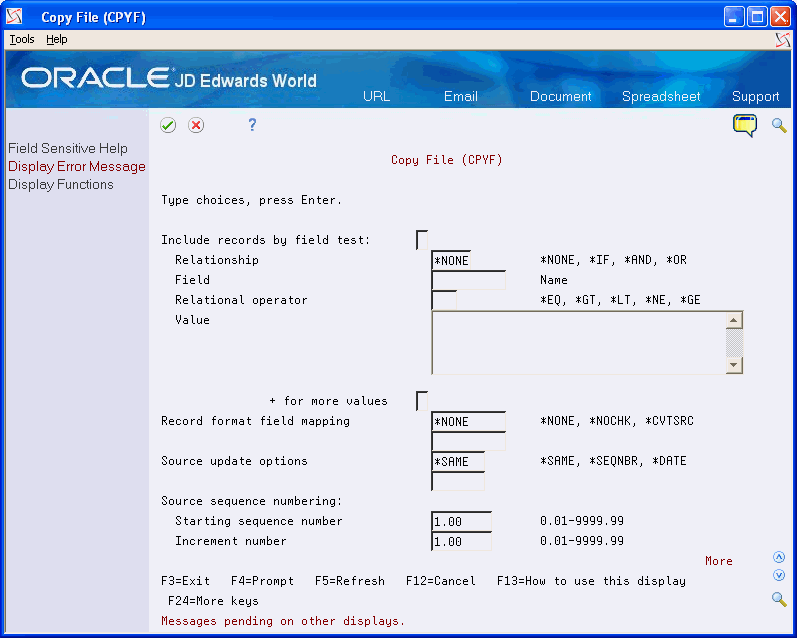The image size is (797, 638).
Task: Click the Value box scrollbar track
Action: tap(734, 343)
